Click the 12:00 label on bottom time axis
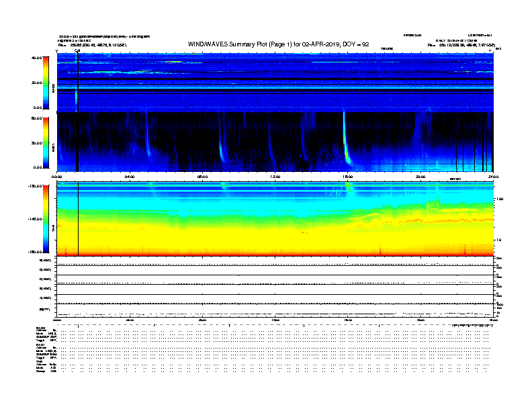The image size is (532, 411). pos(275,320)
